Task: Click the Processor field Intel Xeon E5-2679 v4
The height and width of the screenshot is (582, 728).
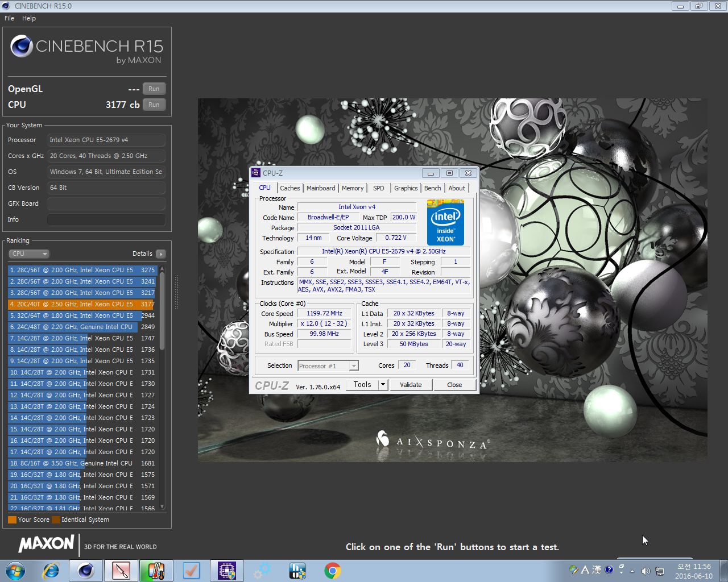Action: (106, 140)
